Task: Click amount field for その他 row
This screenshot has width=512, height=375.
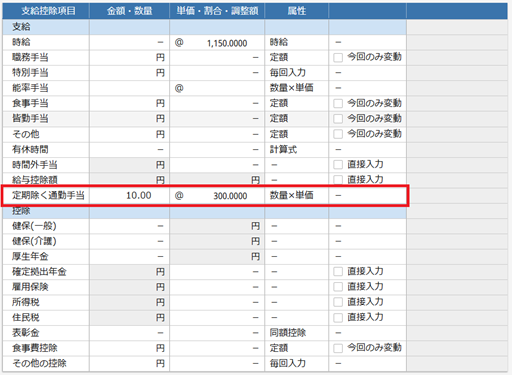Action: (129, 134)
